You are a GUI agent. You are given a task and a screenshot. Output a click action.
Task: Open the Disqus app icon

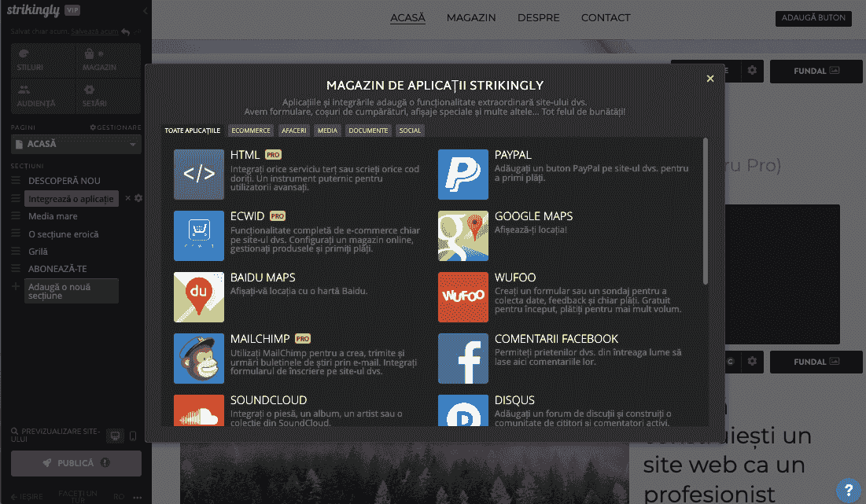pyautogui.click(x=462, y=410)
